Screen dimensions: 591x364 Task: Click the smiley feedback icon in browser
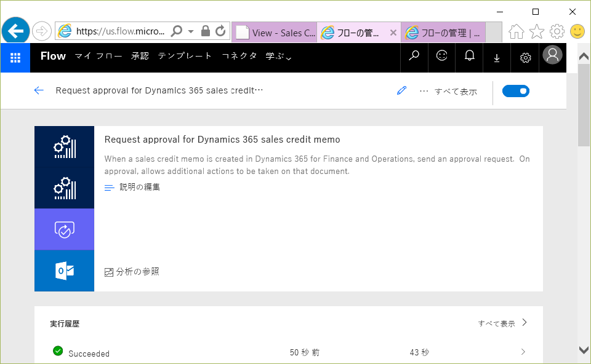click(577, 31)
